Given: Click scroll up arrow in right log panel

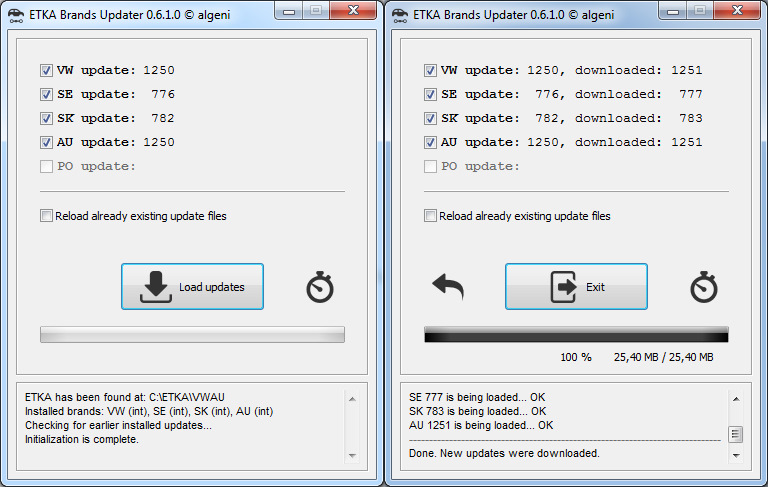Looking at the screenshot, I should [736, 399].
